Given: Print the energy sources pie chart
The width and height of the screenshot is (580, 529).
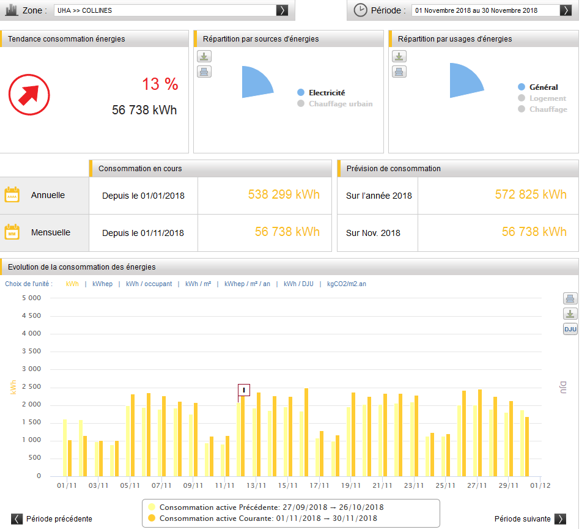Looking at the screenshot, I should pos(204,71).
